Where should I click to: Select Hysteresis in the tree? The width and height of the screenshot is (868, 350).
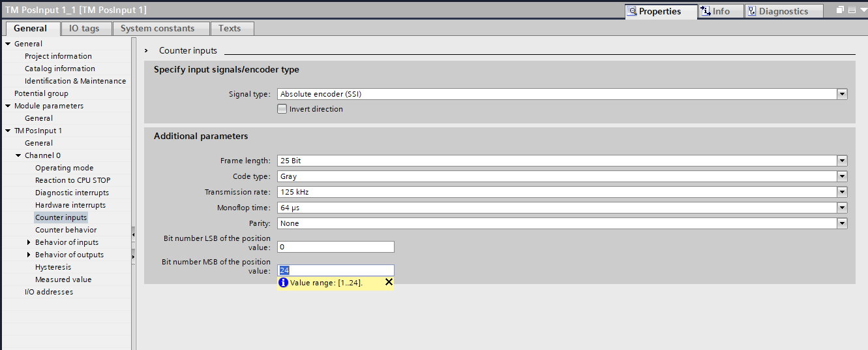point(53,267)
